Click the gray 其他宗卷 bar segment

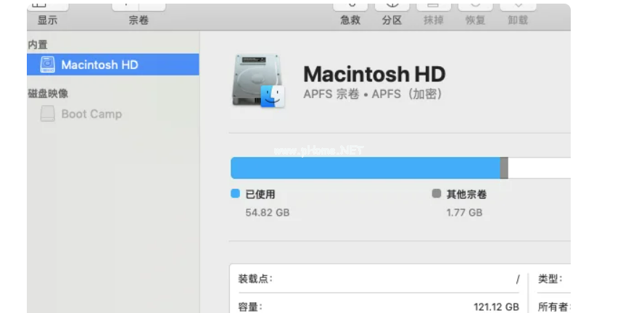click(504, 168)
